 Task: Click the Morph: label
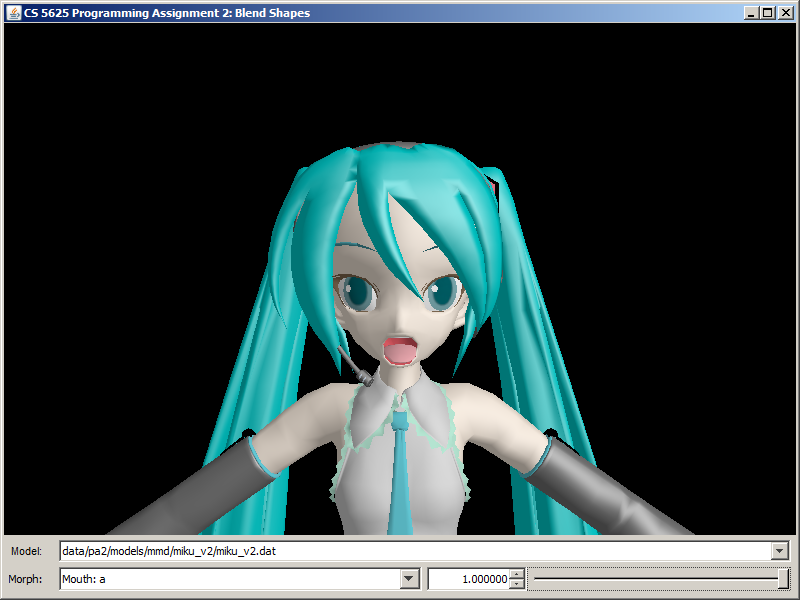27,579
